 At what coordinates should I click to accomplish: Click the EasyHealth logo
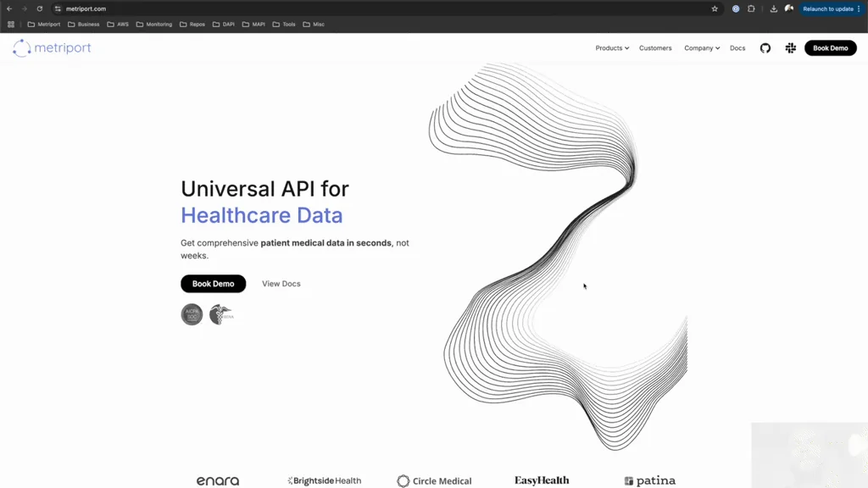point(542,480)
